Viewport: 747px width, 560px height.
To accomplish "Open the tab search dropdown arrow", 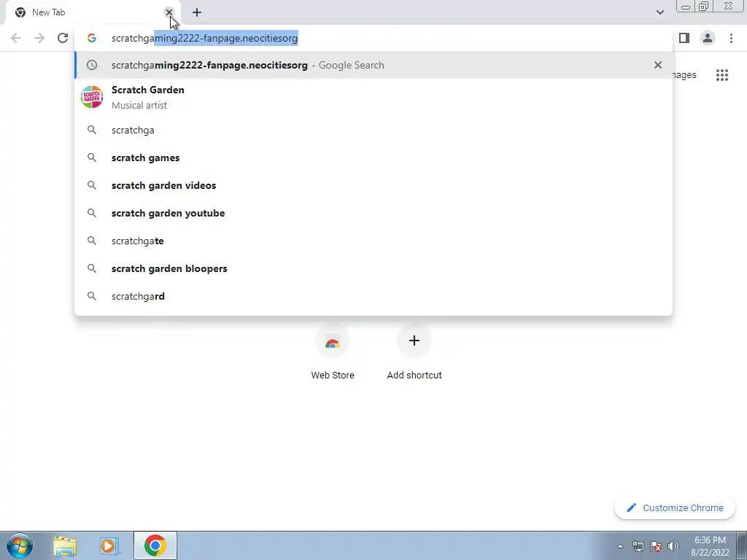I will (x=659, y=12).
